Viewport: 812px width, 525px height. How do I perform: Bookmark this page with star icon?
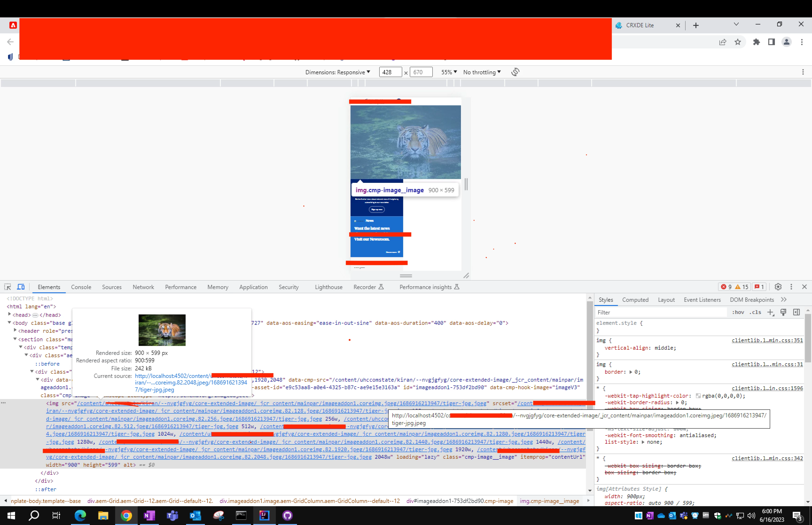738,42
